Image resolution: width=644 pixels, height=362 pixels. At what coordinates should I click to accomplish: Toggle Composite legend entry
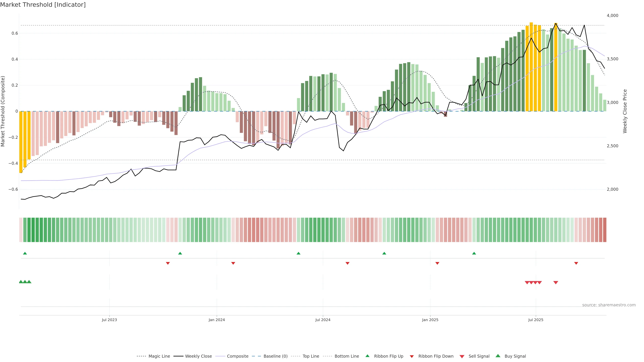click(237, 356)
